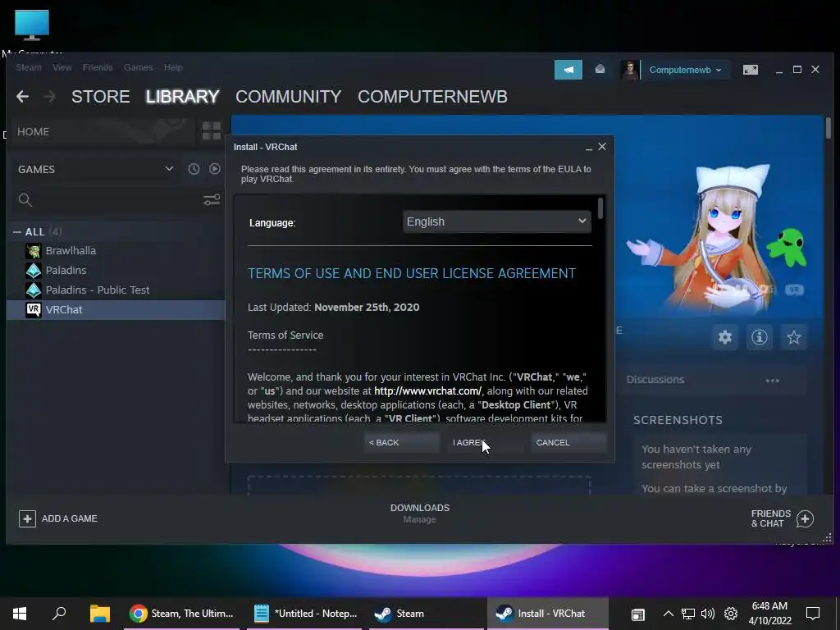The height and width of the screenshot is (630, 840).
Task: Click the EULA text scrollbar
Action: click(x=600, y=208)
